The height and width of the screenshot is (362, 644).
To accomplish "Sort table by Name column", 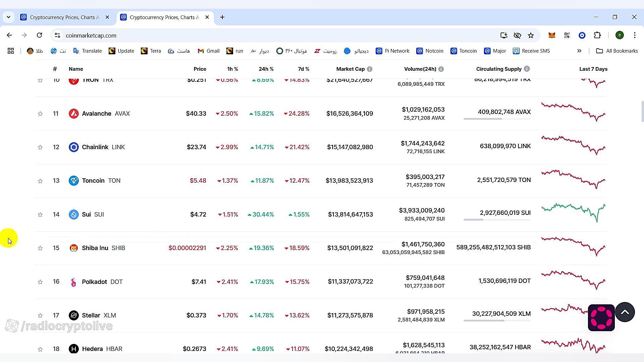I will coord(76,69).
